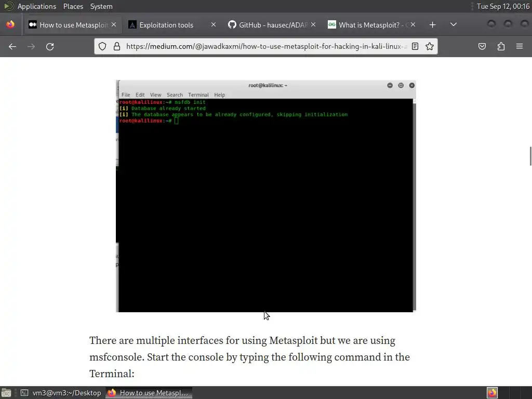Click the show desktop icon in taskbar
Image resolution: width=532 pixels, height=399 pixels.
[x=6, y=393]
